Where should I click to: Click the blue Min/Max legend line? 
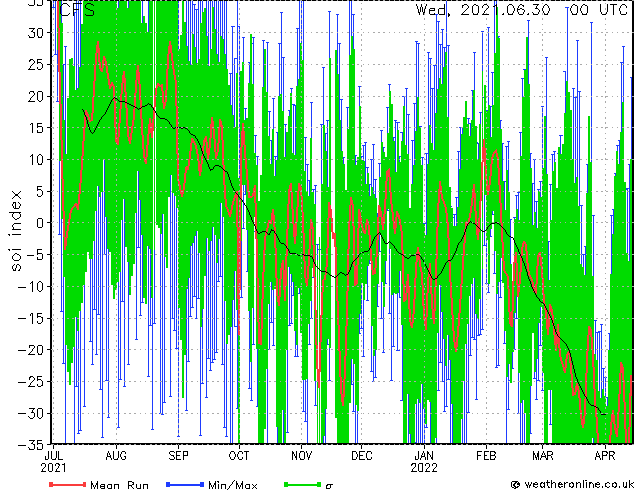click(185, 484)
